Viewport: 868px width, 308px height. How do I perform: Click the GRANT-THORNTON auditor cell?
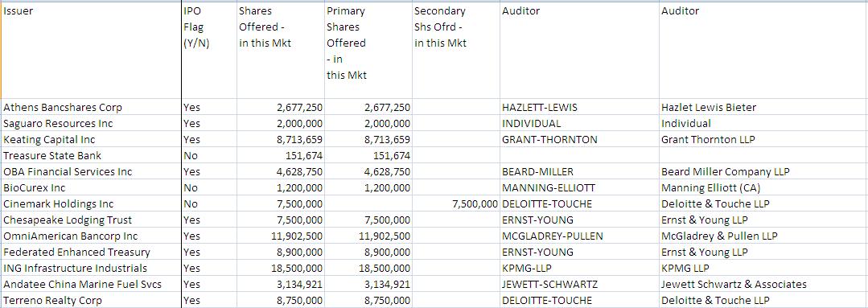(x=579, y=139)
